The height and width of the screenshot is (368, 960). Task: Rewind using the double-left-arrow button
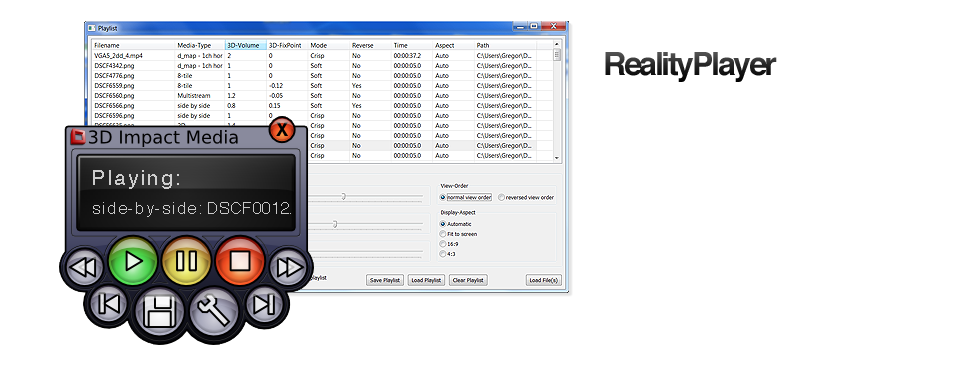[83, 268]
